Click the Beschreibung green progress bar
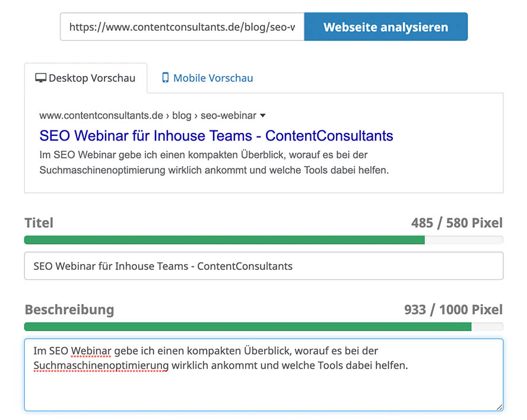This screenshot has width=527, height=420. (247, 327)
